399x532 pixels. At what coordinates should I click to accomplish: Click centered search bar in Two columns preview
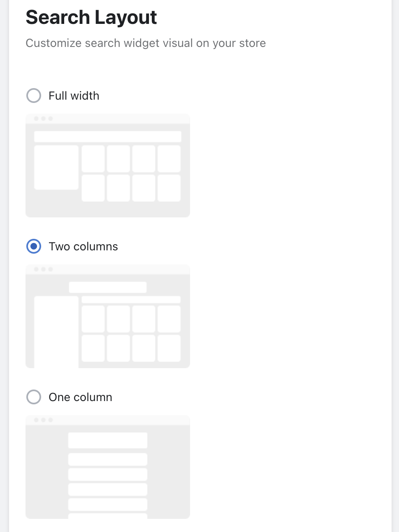[x=108, y=287]
